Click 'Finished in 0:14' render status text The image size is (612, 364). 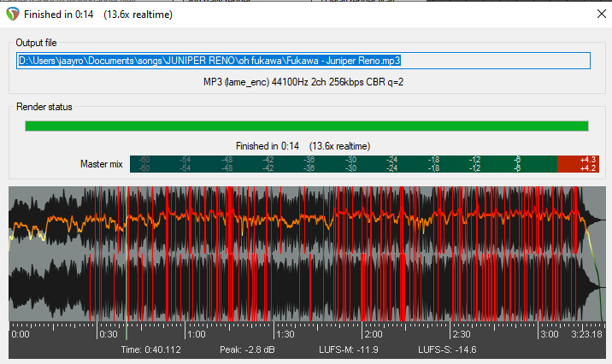tap(303, 146)
